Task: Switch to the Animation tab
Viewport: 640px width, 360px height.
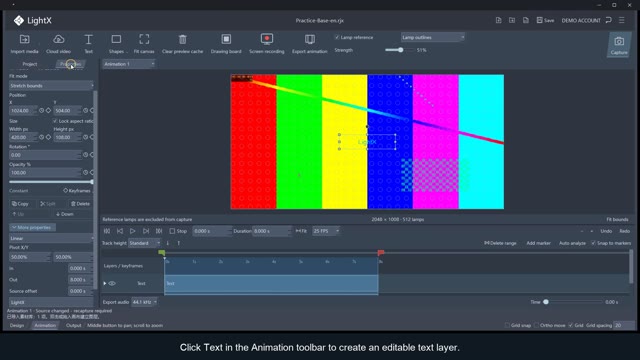Action: [45, 325]
